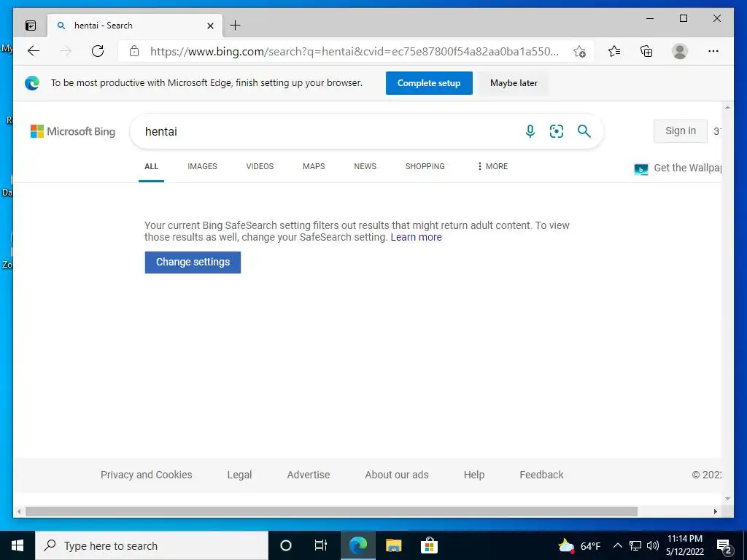Open the Collections panel
This screenshot has height=560, width=747.
[646, 51]
